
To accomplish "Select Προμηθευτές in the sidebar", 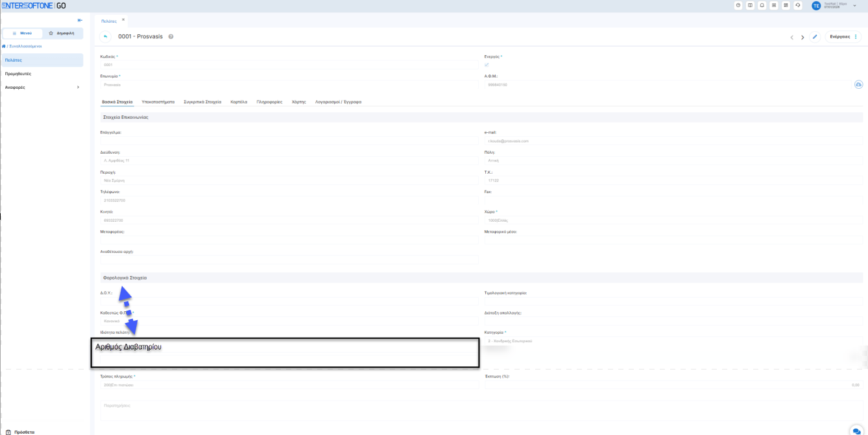I will click(19, 74).
